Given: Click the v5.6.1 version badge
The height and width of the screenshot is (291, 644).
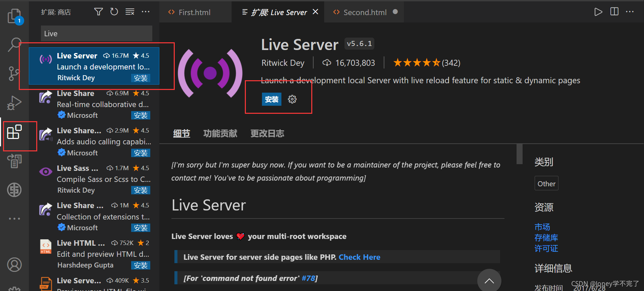Looking at the screenshot, I should [359, 44].
